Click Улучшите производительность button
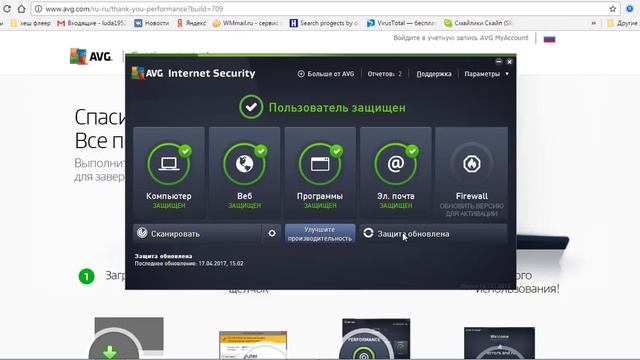 coord(320,233)
